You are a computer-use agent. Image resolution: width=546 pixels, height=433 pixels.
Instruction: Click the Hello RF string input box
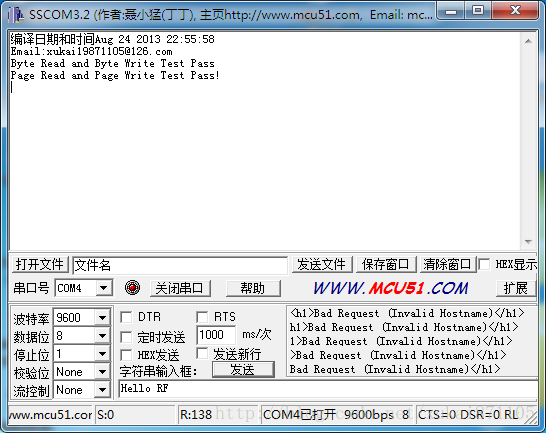coord(328,389)
